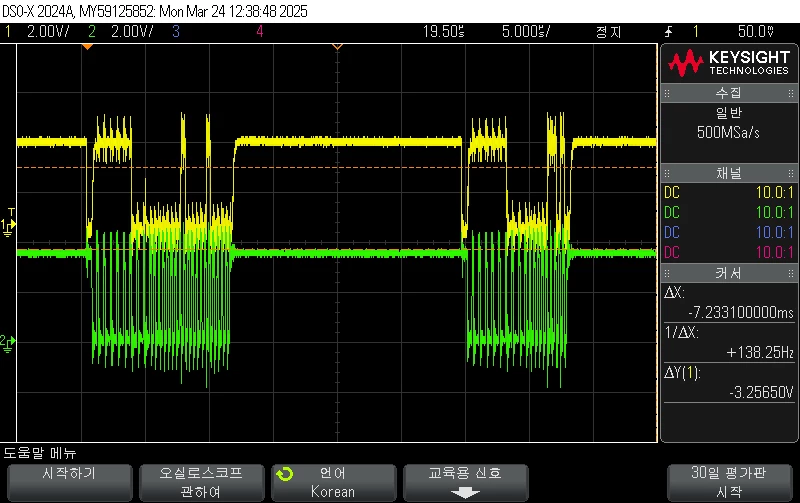Image resolution: width=800 pixels, height=503 pixels.
Task: Toggle channel 4 indicator in the top bar
Action: tap(260, 32)
